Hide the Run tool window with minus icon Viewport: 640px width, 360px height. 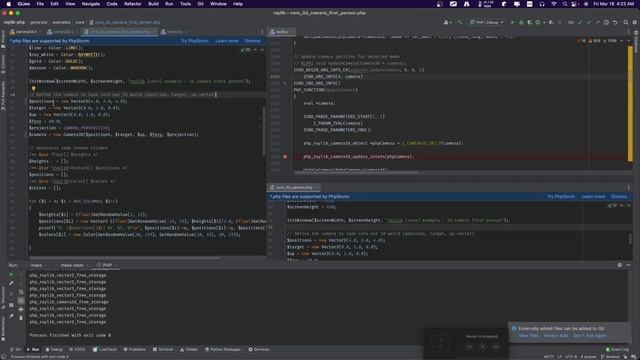point(629,265)
